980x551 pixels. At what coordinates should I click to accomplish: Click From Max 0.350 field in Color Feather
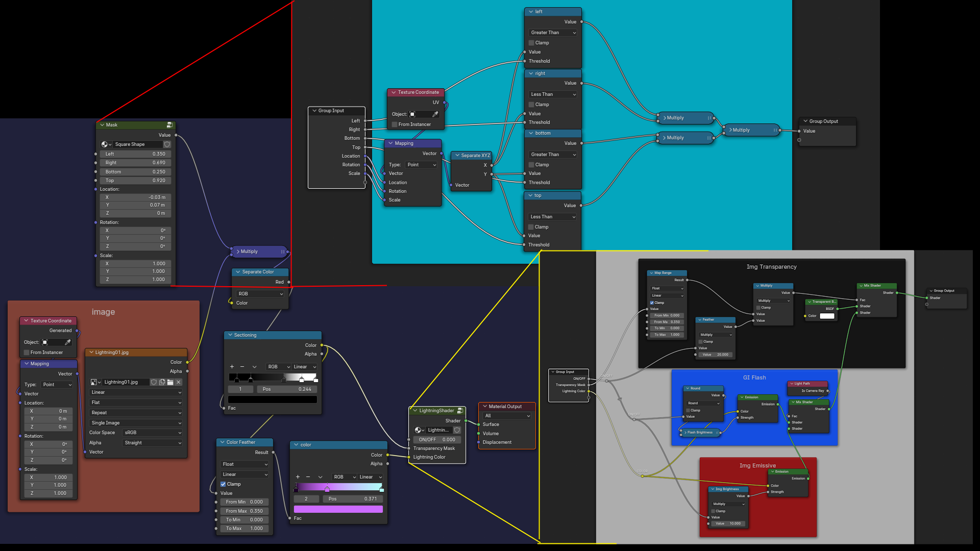pyautogui.click(x=244, y=511)
